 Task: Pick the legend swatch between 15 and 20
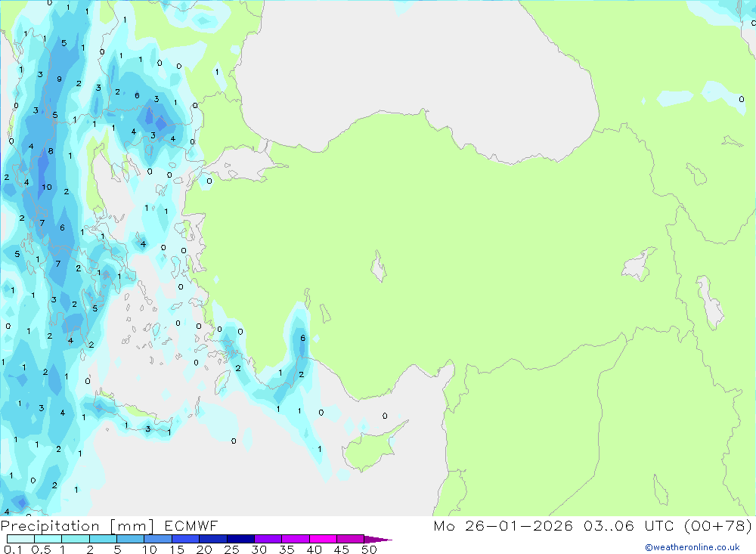[x=186, y=539]
